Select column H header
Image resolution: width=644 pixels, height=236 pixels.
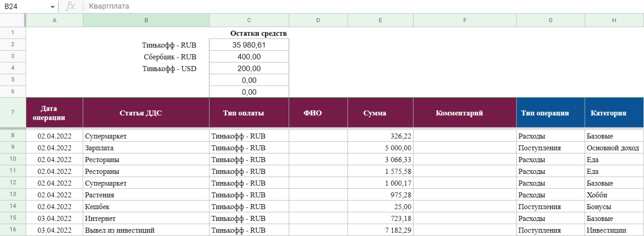pos(614,20)
